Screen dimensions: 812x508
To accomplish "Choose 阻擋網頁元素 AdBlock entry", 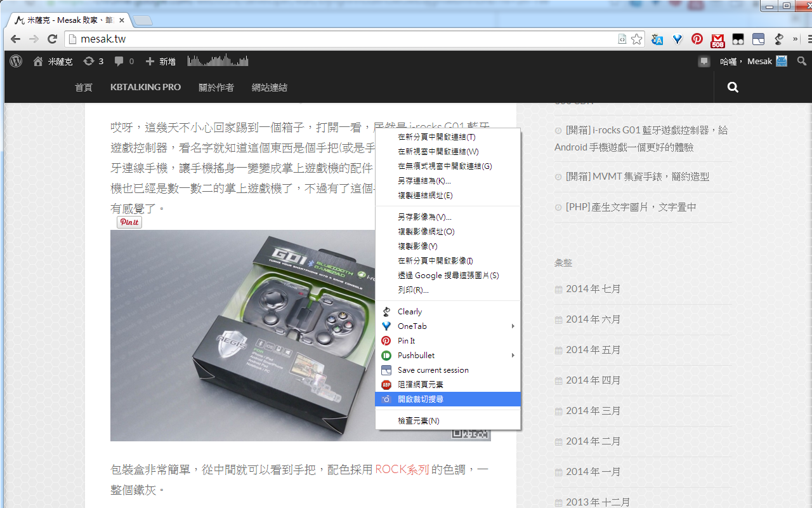I will [448, 384].
